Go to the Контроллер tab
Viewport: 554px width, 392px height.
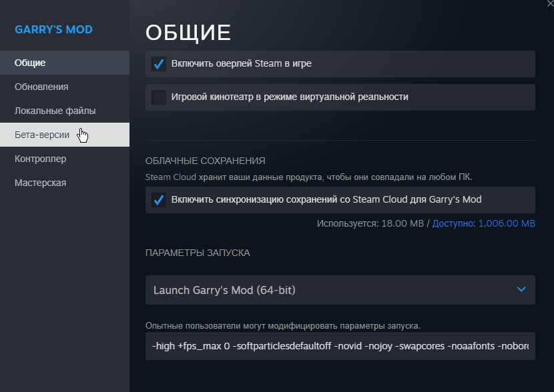(x=65, y=159)
